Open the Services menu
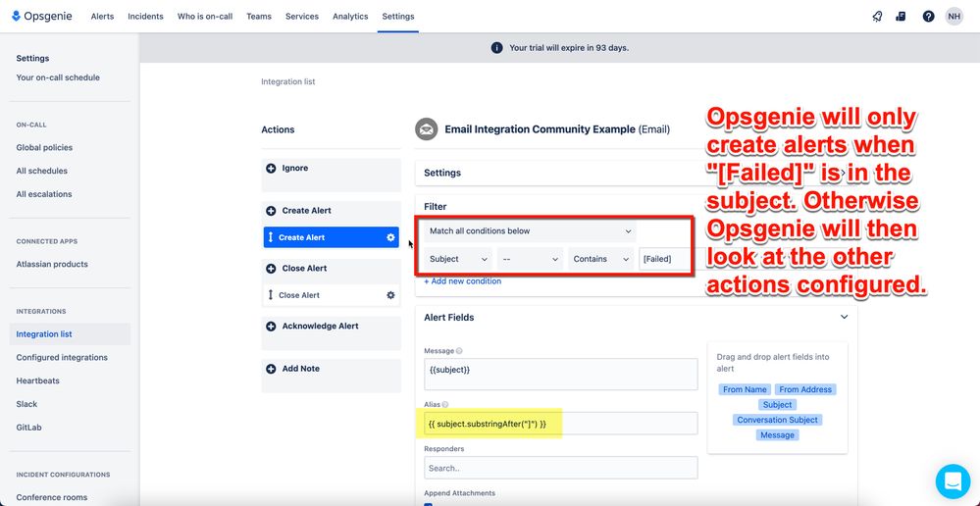 coord(302,17)
